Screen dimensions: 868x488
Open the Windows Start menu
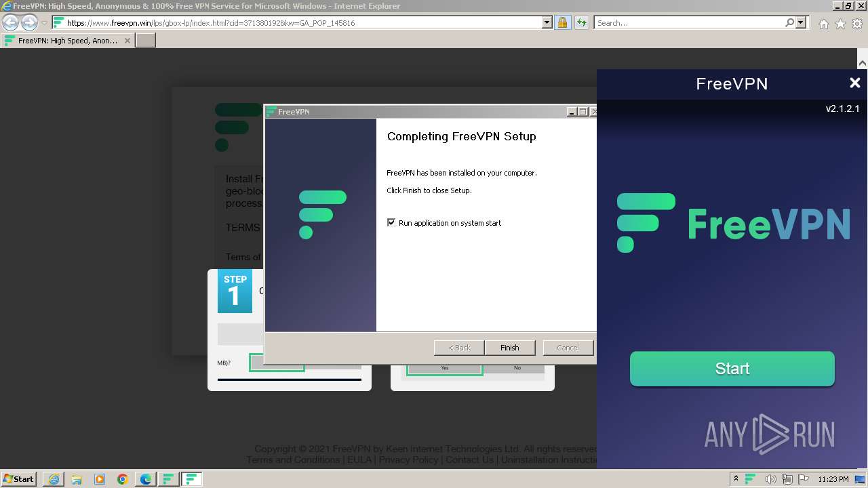18,479
